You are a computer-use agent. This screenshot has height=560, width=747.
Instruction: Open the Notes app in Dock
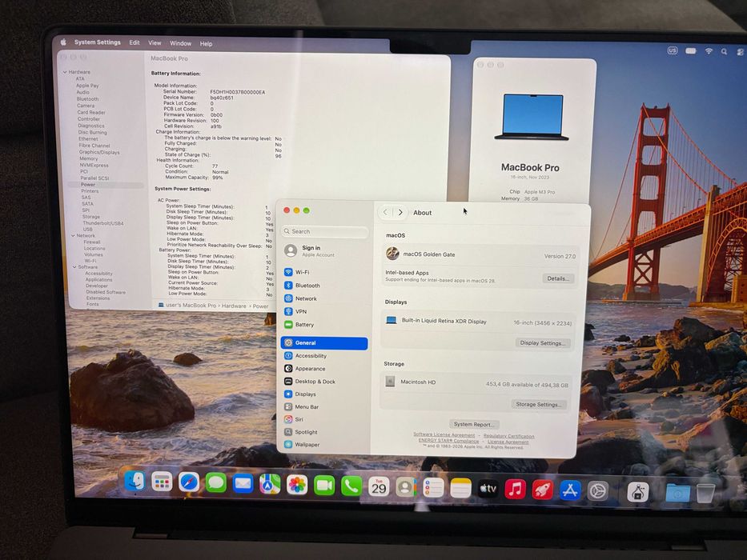[x=460, y=489]
